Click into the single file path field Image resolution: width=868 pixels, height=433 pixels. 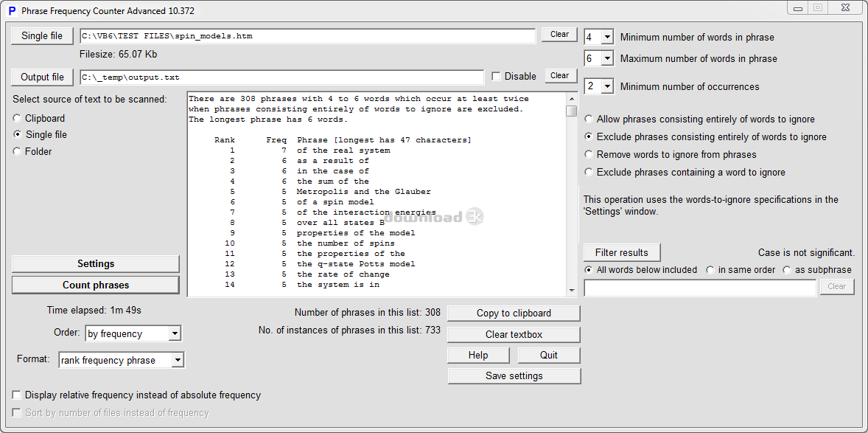[307, 36]
